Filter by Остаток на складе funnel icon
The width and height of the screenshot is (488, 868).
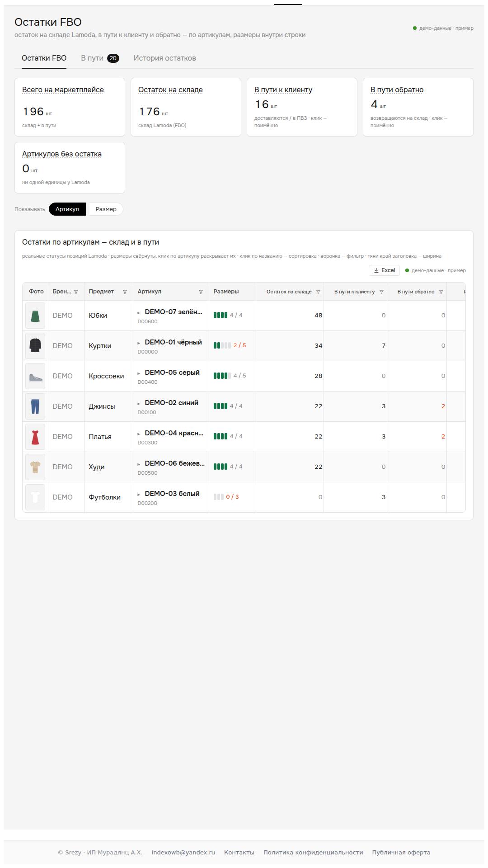pos(318,292)
